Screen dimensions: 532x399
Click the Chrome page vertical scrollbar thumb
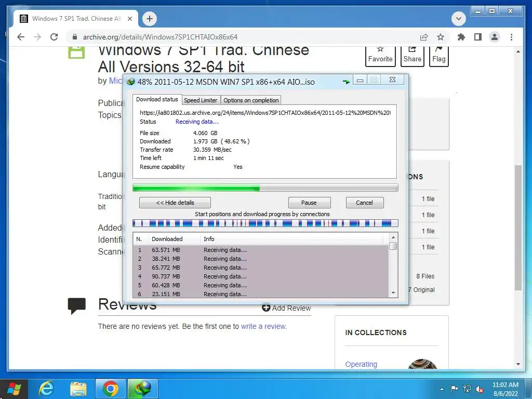pos(518,228)
